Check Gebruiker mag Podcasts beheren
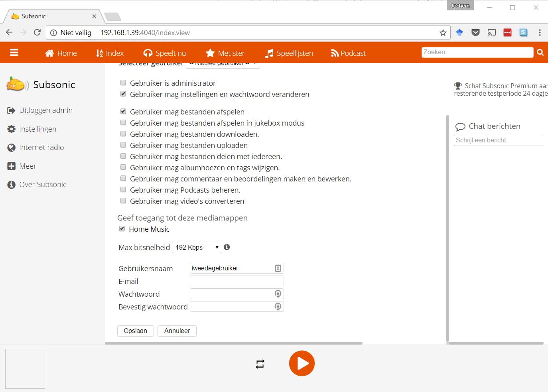This screenshot has height=392, width=548. 123,189
